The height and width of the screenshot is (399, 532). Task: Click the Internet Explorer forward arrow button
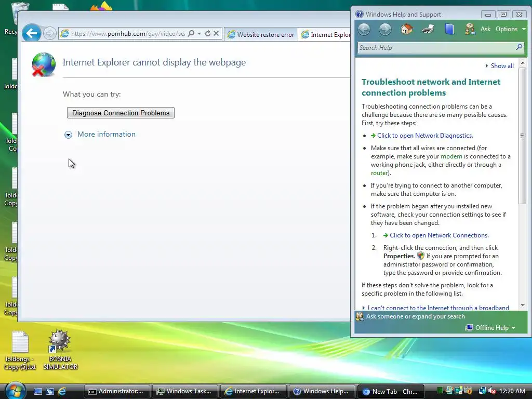point(50,33)
